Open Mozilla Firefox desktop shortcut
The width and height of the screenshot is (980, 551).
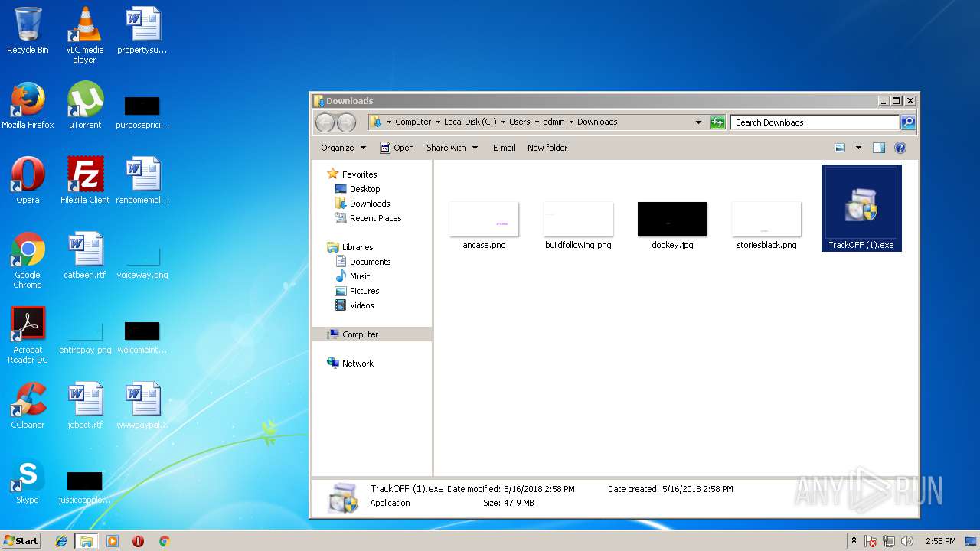(x=28, y=106)
